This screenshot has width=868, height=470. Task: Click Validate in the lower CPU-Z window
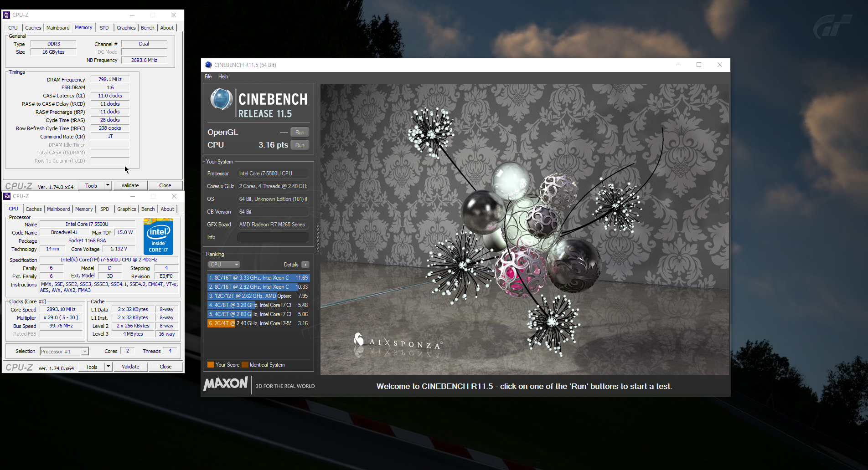(130, 367)
